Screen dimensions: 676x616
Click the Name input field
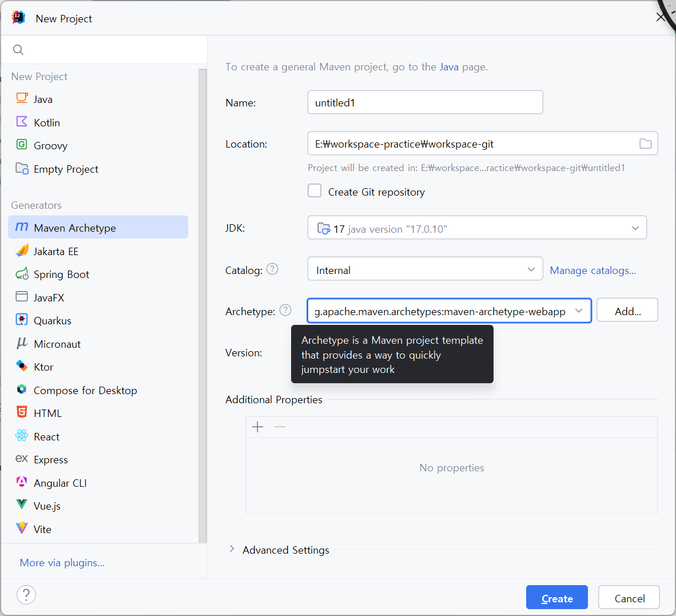(425, 102)
